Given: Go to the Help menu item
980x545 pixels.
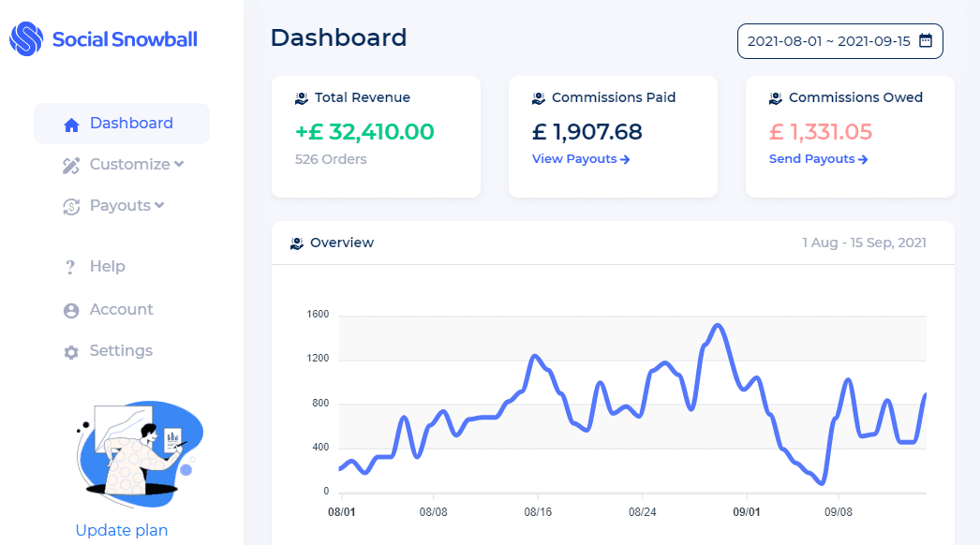Looking at the screenshot, I should (x=107, y=267).
